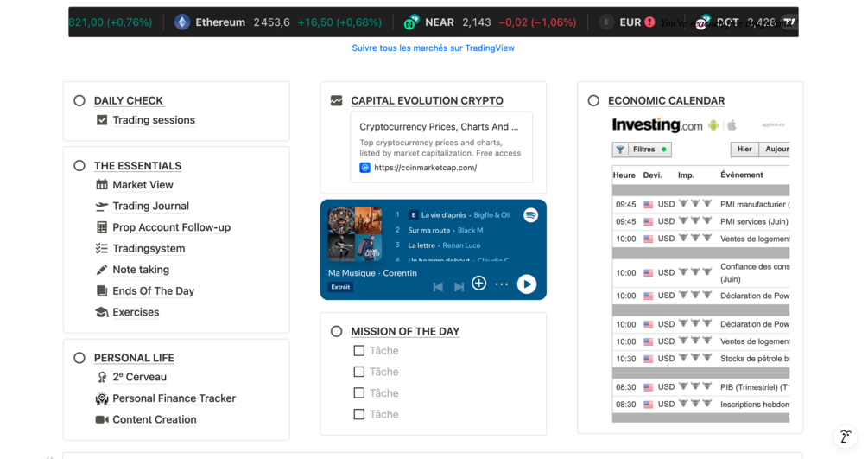
Task: Click the Investing.com logo
Action: click(x=657, y=125)
